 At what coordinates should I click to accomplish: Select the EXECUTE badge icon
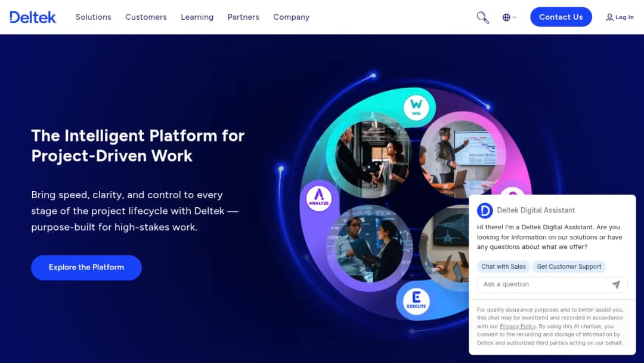pyautogui.click(x=416, y=302)
